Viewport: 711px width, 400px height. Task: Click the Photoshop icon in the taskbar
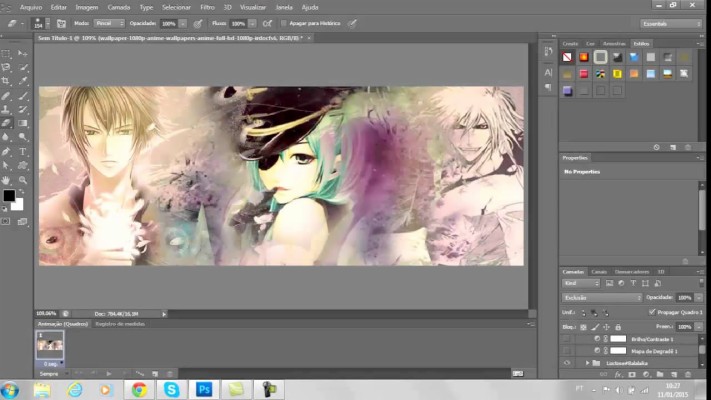(204, 389)
